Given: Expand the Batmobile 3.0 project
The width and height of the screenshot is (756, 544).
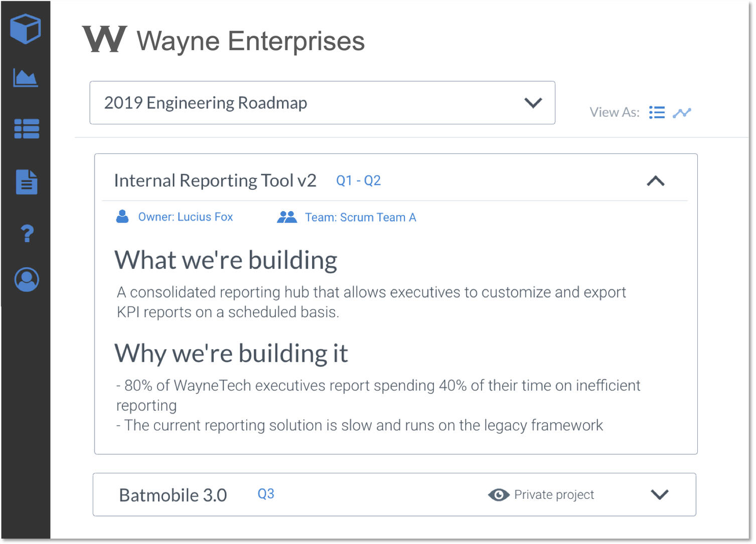Looking at the screenshot, I should pos(659,495).
